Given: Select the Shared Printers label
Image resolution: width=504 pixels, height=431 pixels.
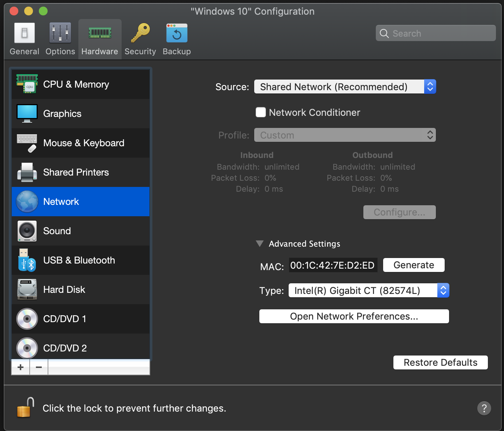Looking at the screenshot, I should [76, 172].
